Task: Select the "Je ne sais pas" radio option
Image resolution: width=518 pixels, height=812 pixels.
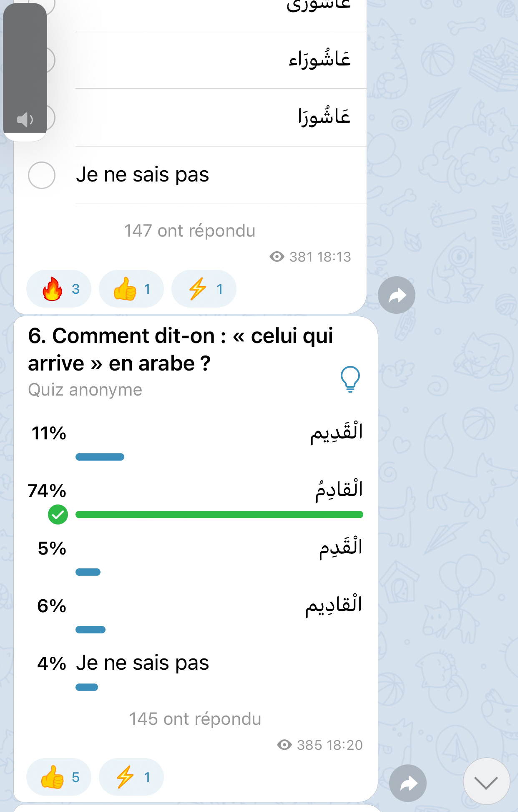Action: click(42, 175)
